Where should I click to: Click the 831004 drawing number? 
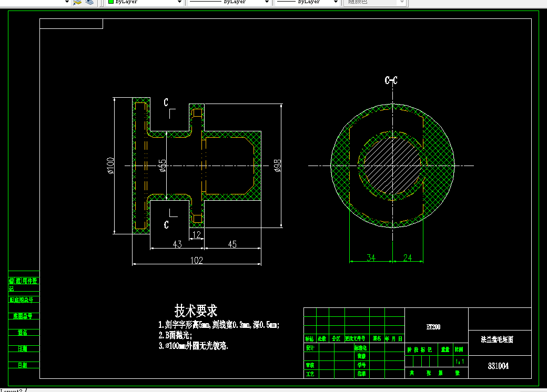point(498,366)
